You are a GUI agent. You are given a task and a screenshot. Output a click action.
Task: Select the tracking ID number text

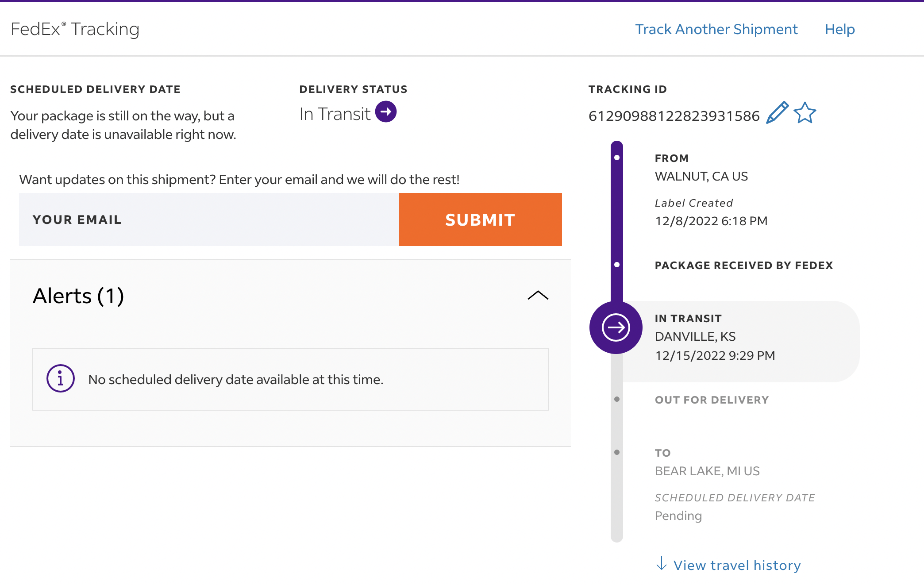point(674,116)
